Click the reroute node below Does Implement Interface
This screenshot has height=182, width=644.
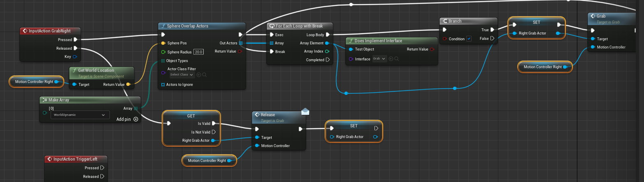coord(346,93)
